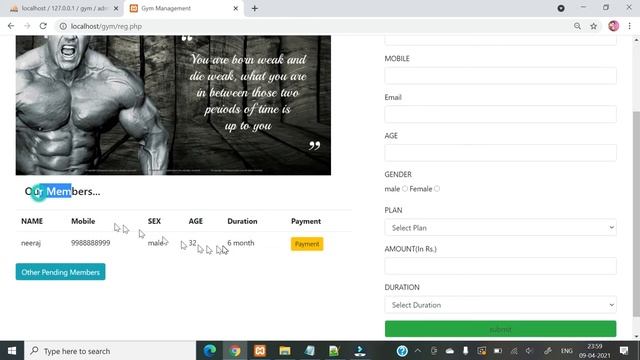
Task: Click the 6 month duration cell
Action: pos(241,243)
